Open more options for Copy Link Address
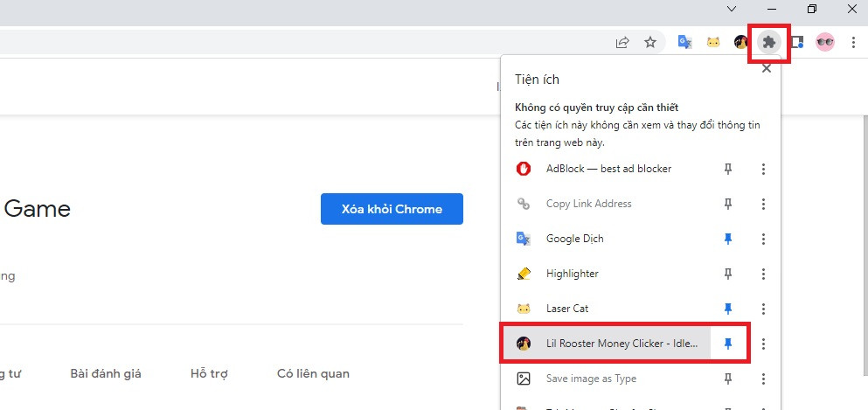The width and height of the screenshot is (868, 410). [763, 204]
